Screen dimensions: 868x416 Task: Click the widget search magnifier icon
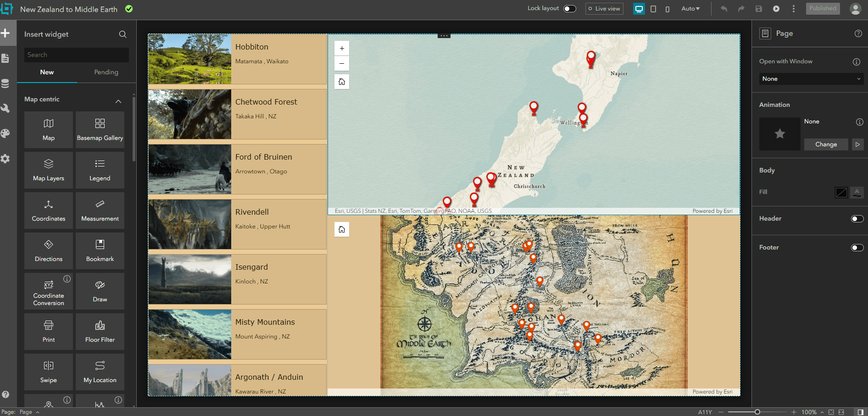click(122, 34)
